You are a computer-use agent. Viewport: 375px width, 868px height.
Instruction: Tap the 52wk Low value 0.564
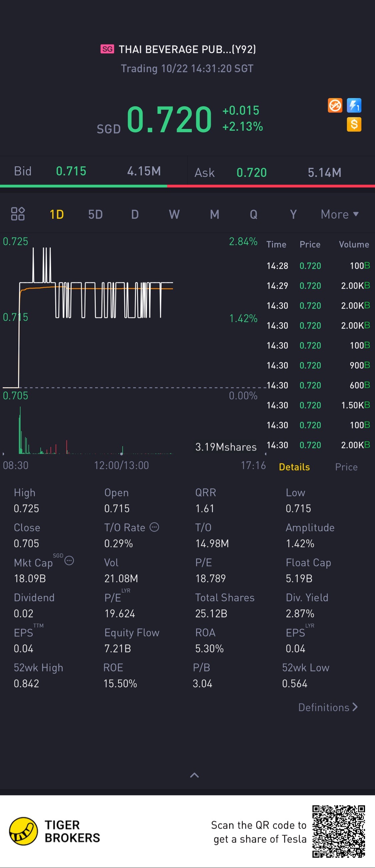295,684
